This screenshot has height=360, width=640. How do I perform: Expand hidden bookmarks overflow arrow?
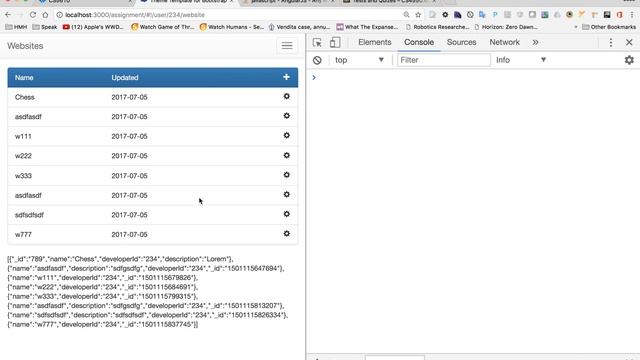click(x=576, y=27)
